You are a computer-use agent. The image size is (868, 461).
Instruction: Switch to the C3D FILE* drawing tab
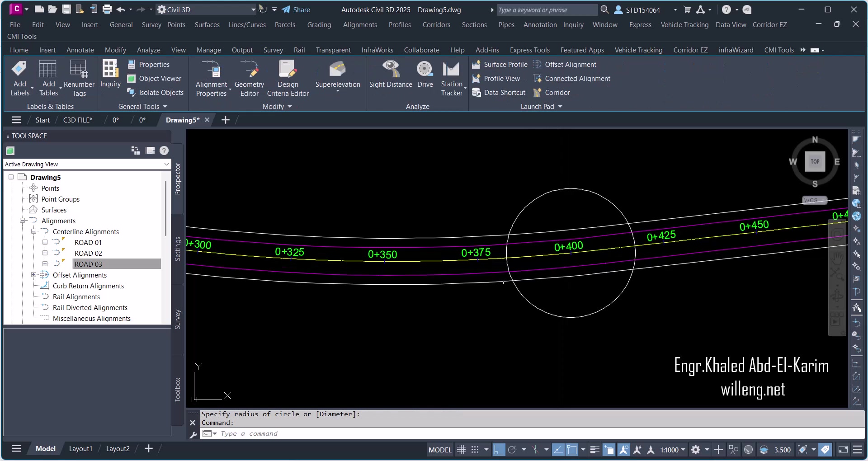[x=77, y=120]
